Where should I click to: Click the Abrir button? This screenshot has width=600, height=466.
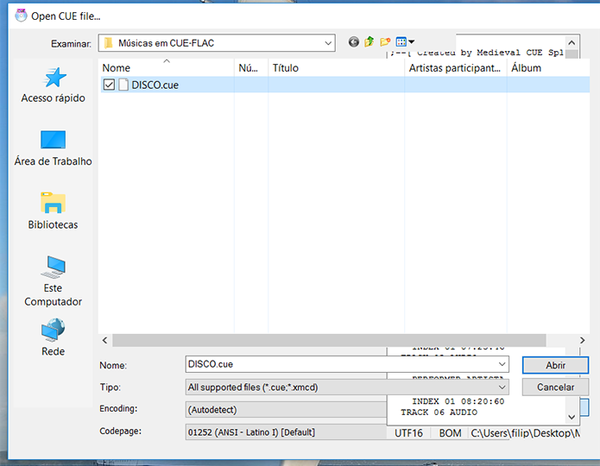point(555,365)
